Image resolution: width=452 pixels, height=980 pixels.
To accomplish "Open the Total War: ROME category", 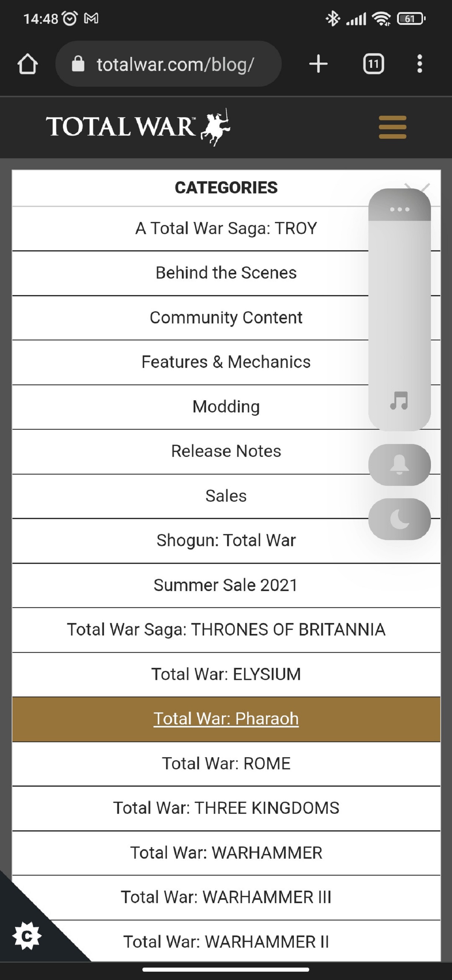I will [226, 764].
